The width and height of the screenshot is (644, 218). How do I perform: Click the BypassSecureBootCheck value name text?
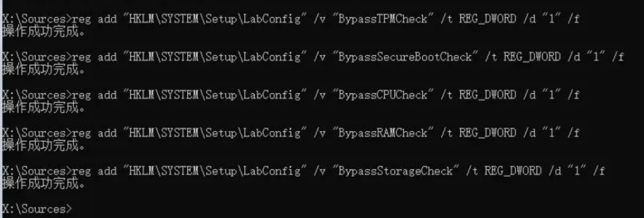(x=405, y=57)
